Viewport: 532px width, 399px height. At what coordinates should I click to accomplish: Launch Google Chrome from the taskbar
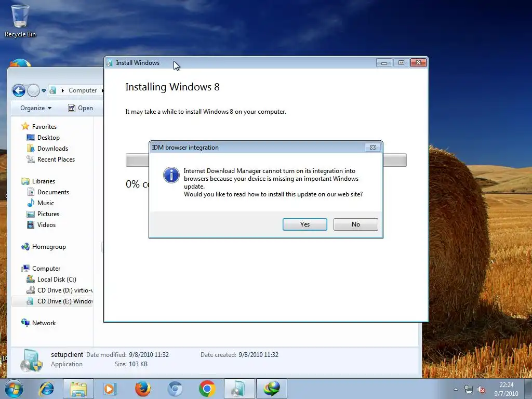(x=207, y=389)
